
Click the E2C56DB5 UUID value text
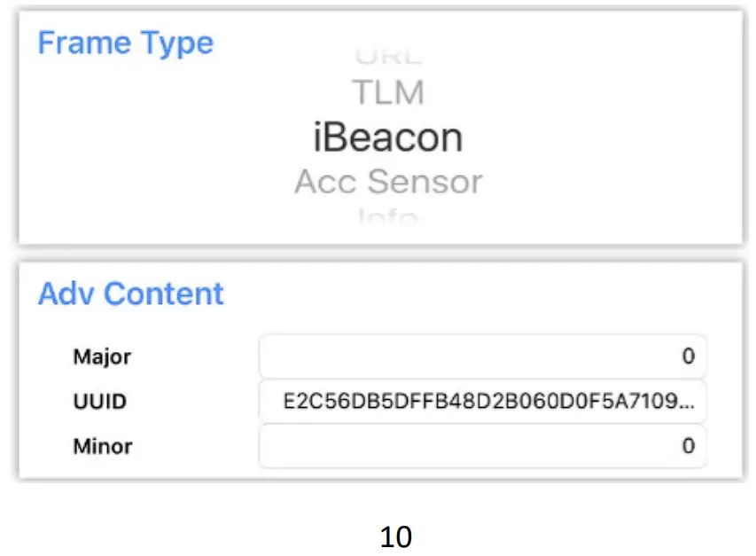(x=479, y=402)
